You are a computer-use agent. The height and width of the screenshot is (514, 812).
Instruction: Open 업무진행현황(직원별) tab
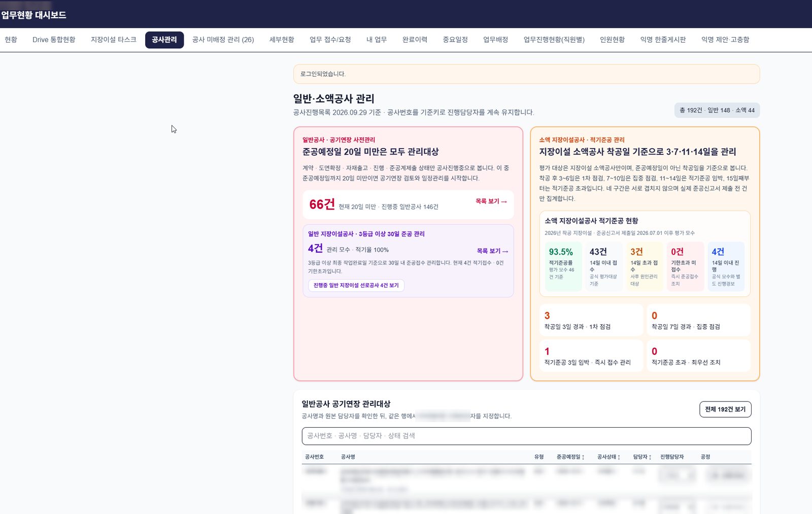[x=554, y=40]
